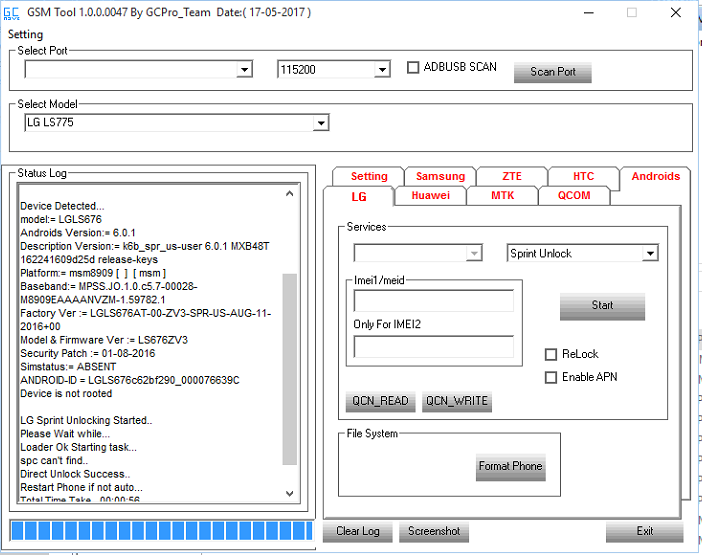Viewport: 702px width, 555px height.
Task: Open the 115200 baud rate dropdown
Action: [382, 70]
